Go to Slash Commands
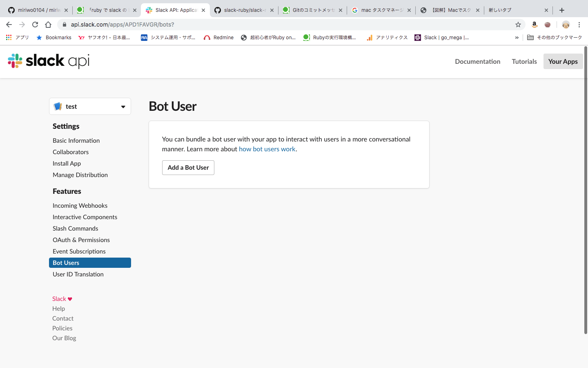The image size is (588, 368). 76,228
